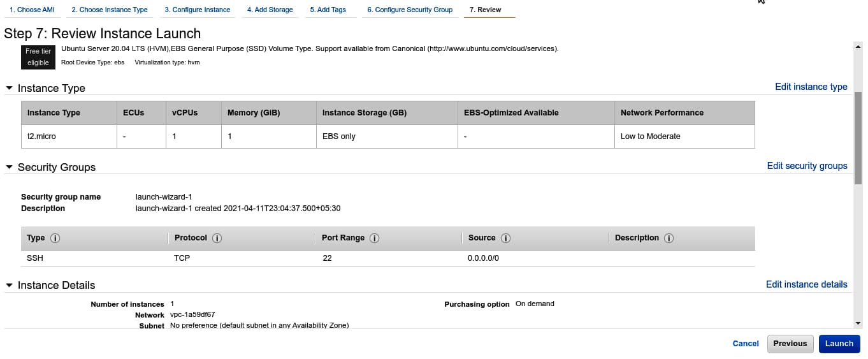Go to the Choose AMI step tab
This screenshot has width=868, height=359.
click(32, 10)
